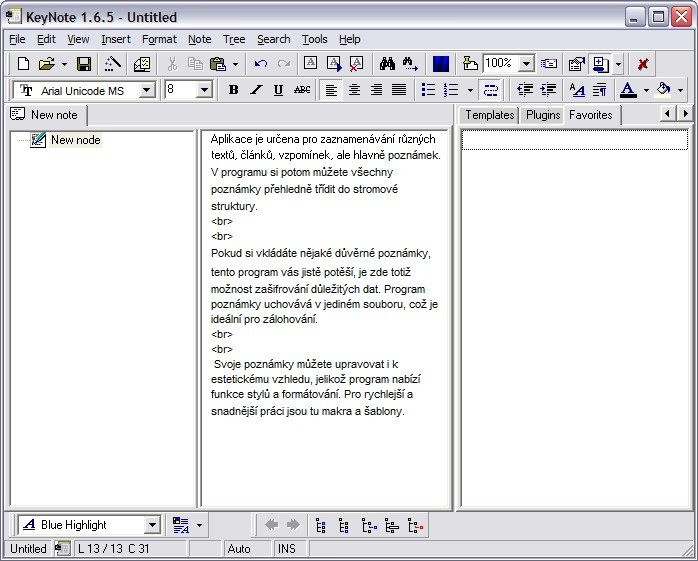Click the binoculars Find icon
The height and width of the screenshot is (561, 698).
pyautogui.click(x=387, y=64)
